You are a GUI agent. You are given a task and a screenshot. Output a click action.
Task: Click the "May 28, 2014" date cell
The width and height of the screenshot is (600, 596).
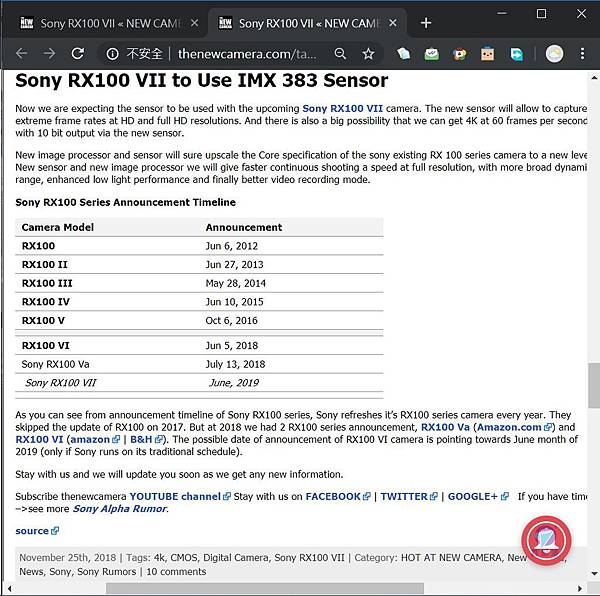coord(235,283)
